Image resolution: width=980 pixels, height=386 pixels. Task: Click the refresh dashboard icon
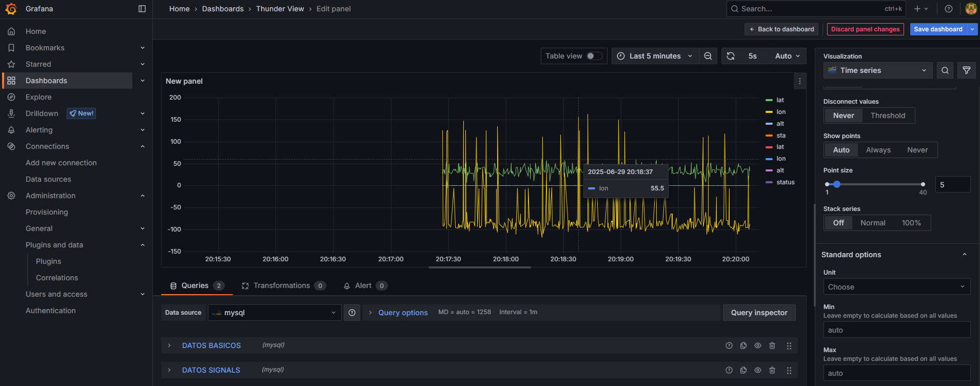[x=731, y=56]
